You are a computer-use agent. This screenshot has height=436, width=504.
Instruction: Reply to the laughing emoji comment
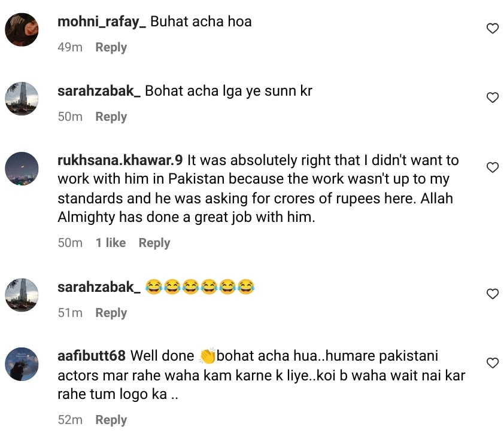(111, 313)
